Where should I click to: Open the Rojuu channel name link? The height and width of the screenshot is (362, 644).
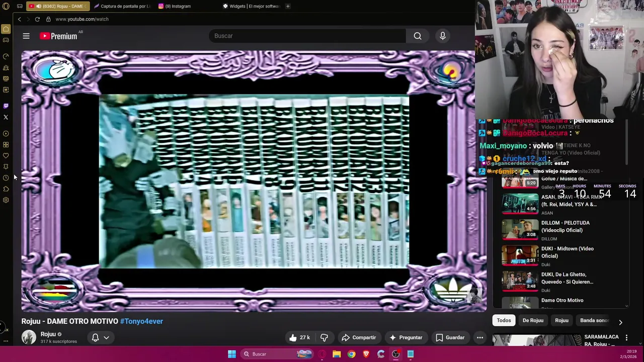(x=48, y=334)
